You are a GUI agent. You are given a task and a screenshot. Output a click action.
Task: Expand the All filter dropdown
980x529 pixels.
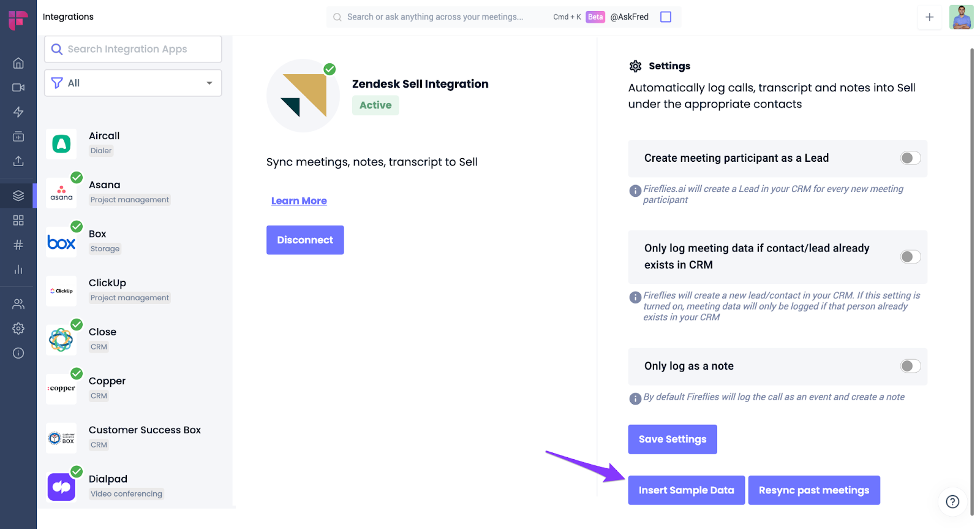pyautogui.click(x=133, y=83)
